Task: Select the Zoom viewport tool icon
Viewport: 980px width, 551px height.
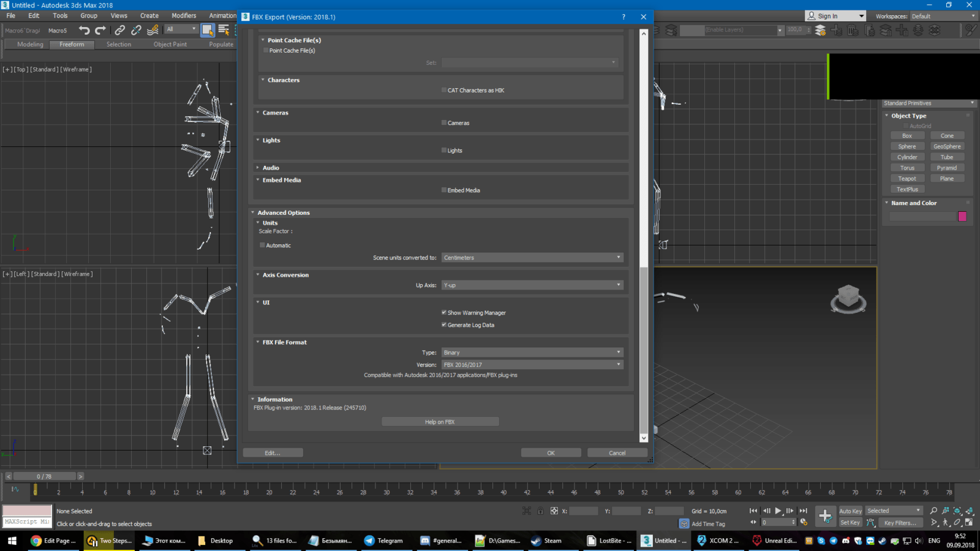Action: [x=933, y=511]
